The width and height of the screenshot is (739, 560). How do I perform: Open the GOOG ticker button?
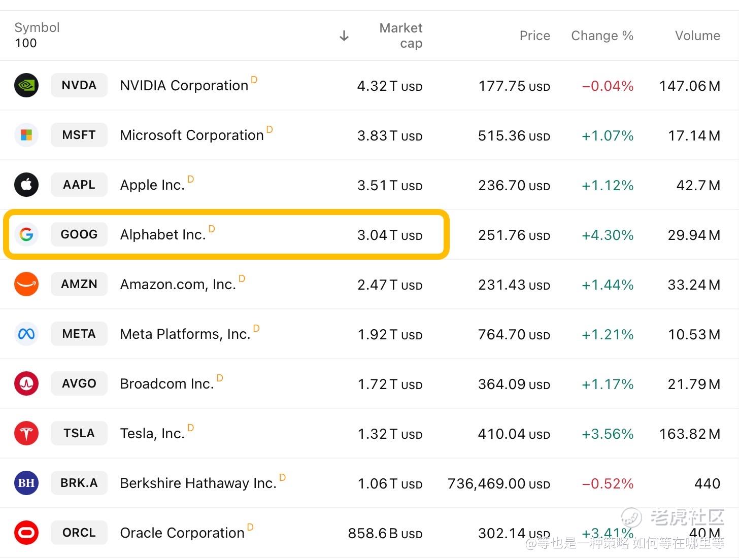tap(79, 234)
